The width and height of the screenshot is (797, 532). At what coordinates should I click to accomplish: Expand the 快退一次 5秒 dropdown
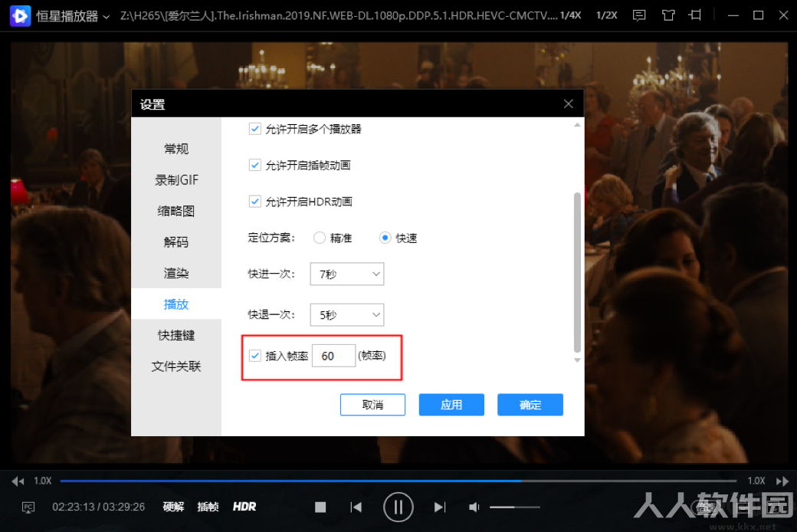[347, 315]
